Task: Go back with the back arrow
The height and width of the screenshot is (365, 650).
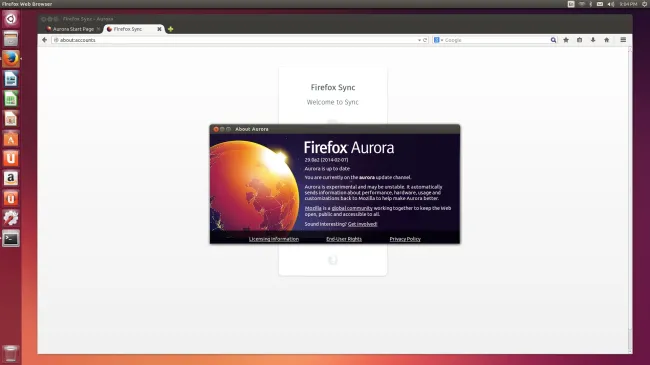Action: [x=44, y=40]
